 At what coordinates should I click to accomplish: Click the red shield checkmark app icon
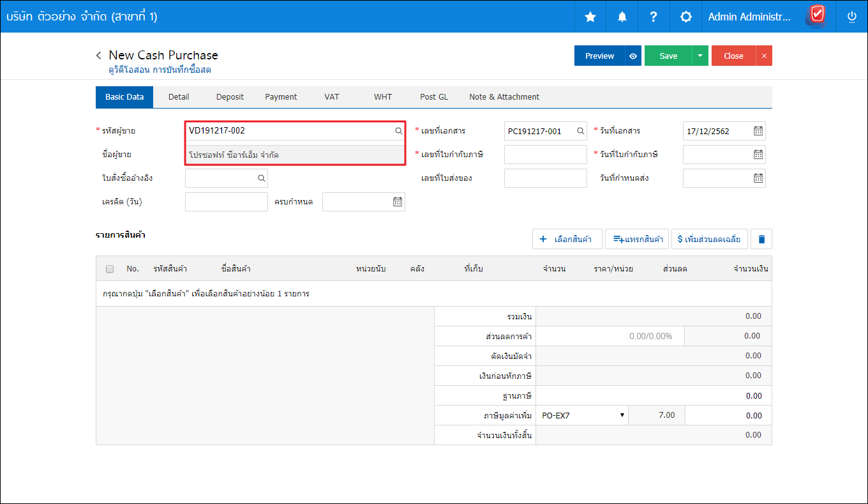816,15
